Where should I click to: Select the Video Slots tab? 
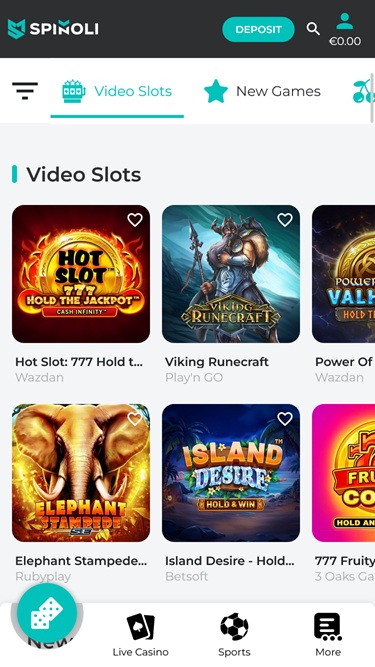(117, 91)
